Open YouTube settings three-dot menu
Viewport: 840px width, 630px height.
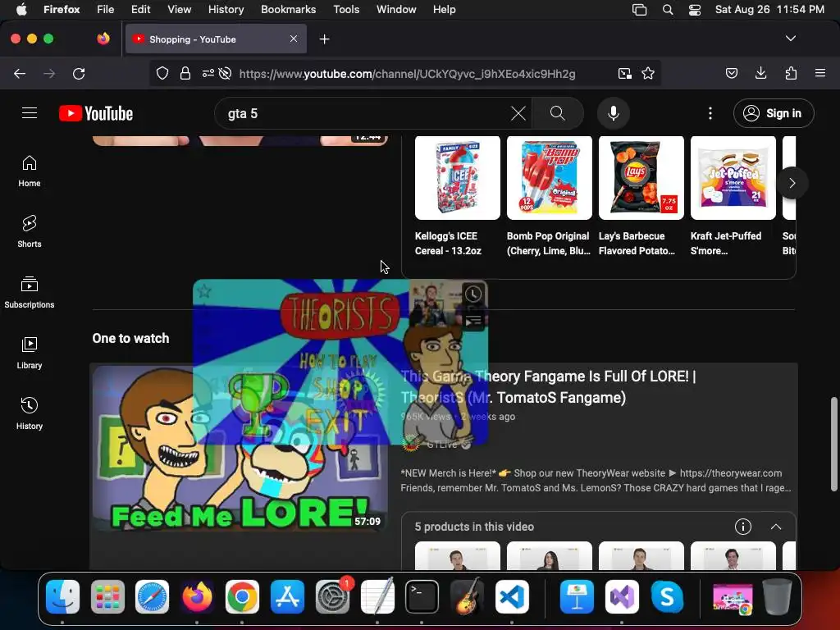710,113
